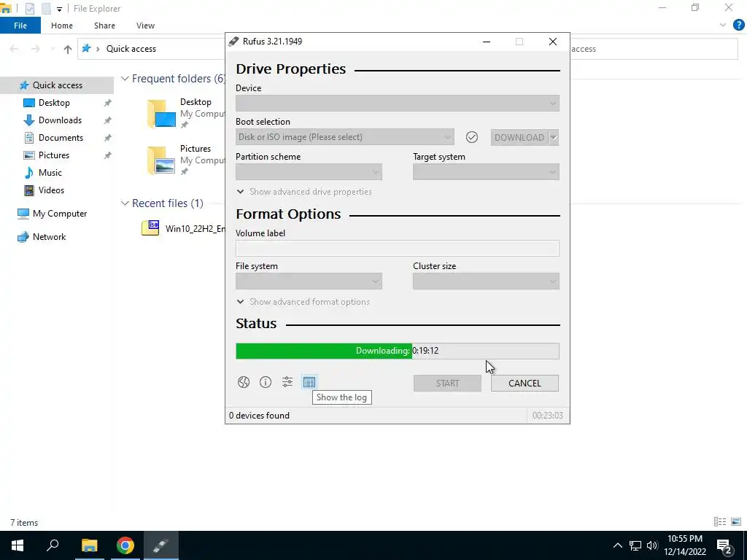Screen dimensions: 747x560
Task: Select the Desktop frequent folder thumbnail
Action: tap(162, 114)
